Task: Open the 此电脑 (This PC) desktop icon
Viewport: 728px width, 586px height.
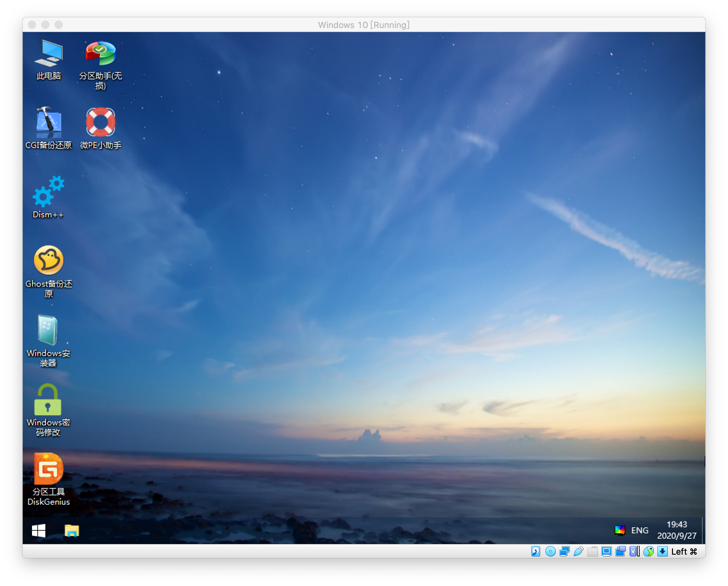Action: pos(49,54)
